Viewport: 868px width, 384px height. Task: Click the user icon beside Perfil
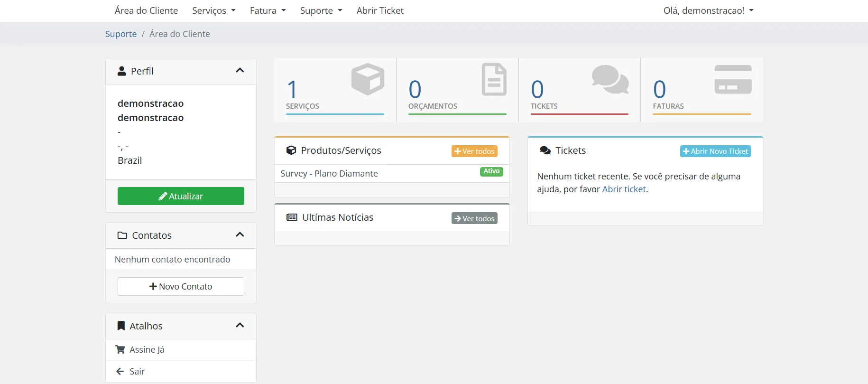(122, 71)
